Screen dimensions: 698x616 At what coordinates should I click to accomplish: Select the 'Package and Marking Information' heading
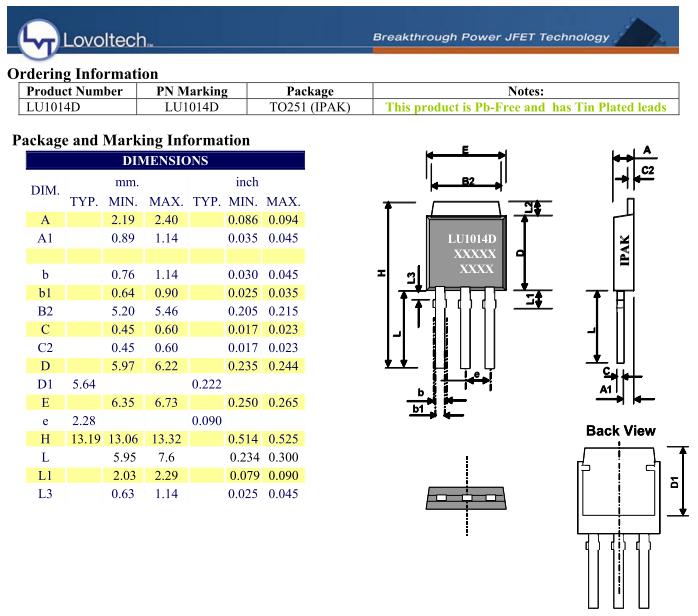131,140
